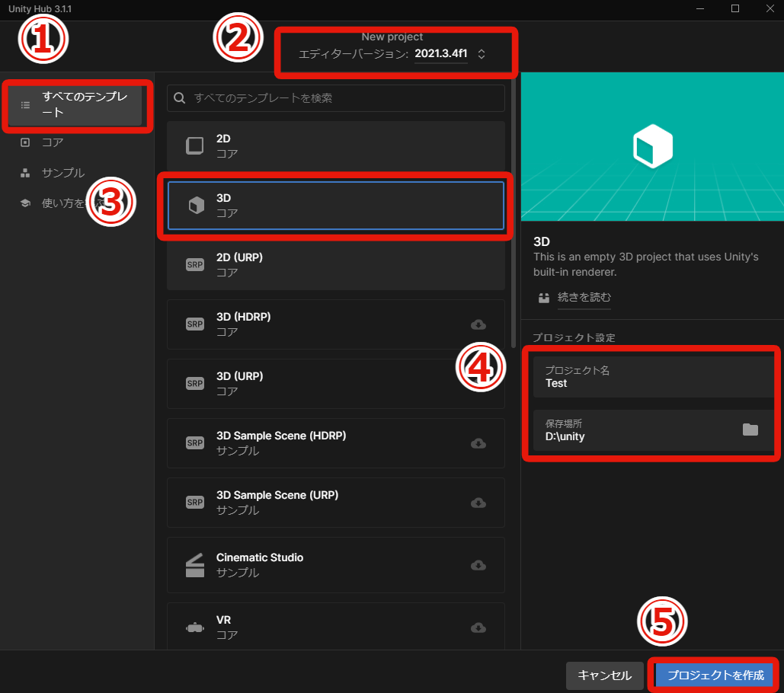The image size is (784, 693).
Task: Choose the 3D コア template
Action: [336, 206]
